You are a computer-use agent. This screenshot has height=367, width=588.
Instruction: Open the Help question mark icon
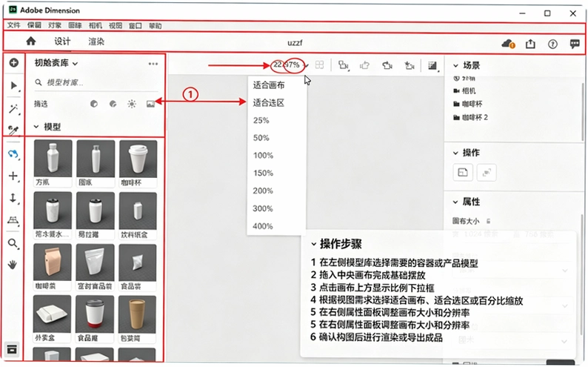552,44
